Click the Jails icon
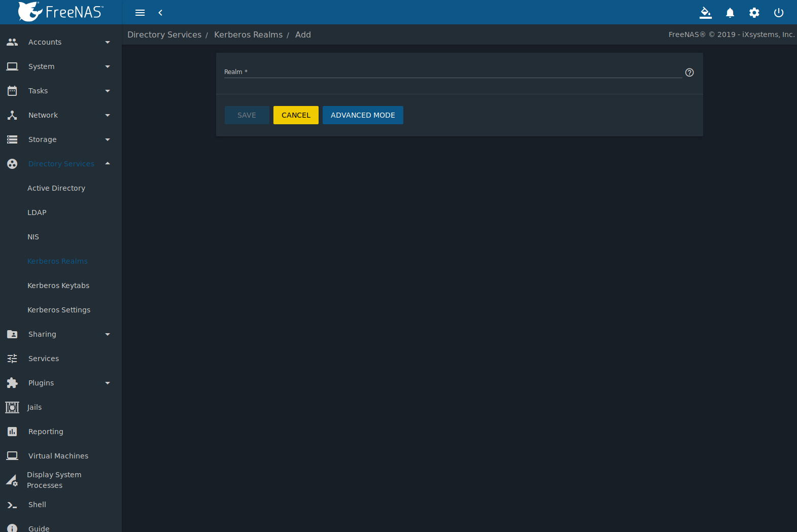797x532 pixels. [12, 407]
